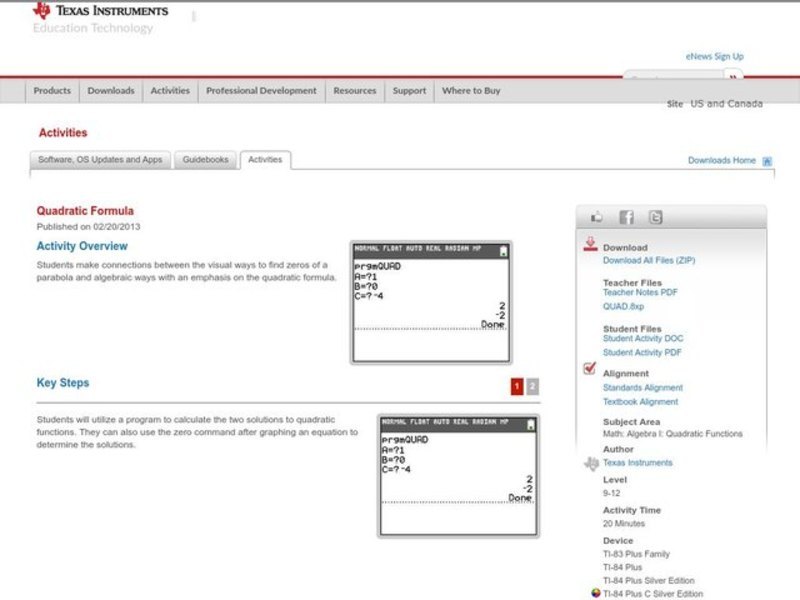The height and width of the screenshot is (600, 800).
Task: Open the Professional Development menu
Action: 261,91
